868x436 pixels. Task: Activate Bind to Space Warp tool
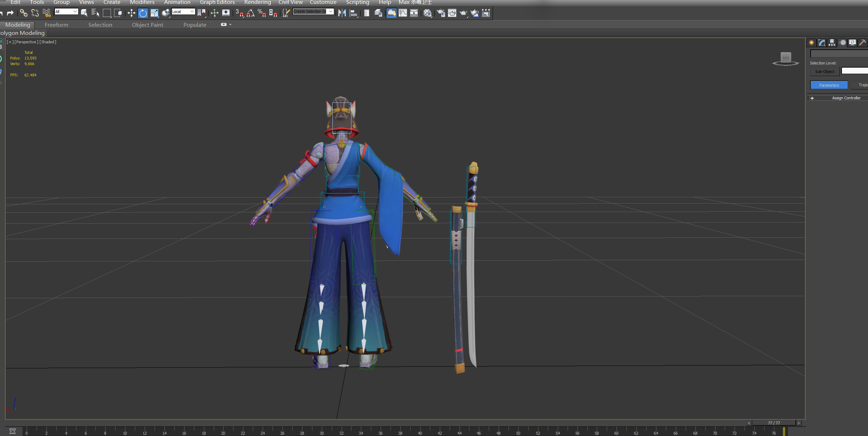[x=46, y=13]
